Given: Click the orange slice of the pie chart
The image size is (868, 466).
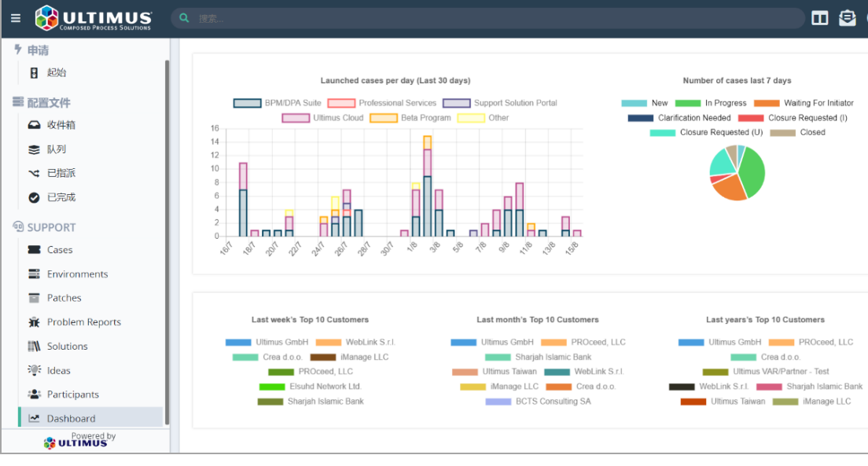Looking at the screenshot, I should click(x=730, y=188).
